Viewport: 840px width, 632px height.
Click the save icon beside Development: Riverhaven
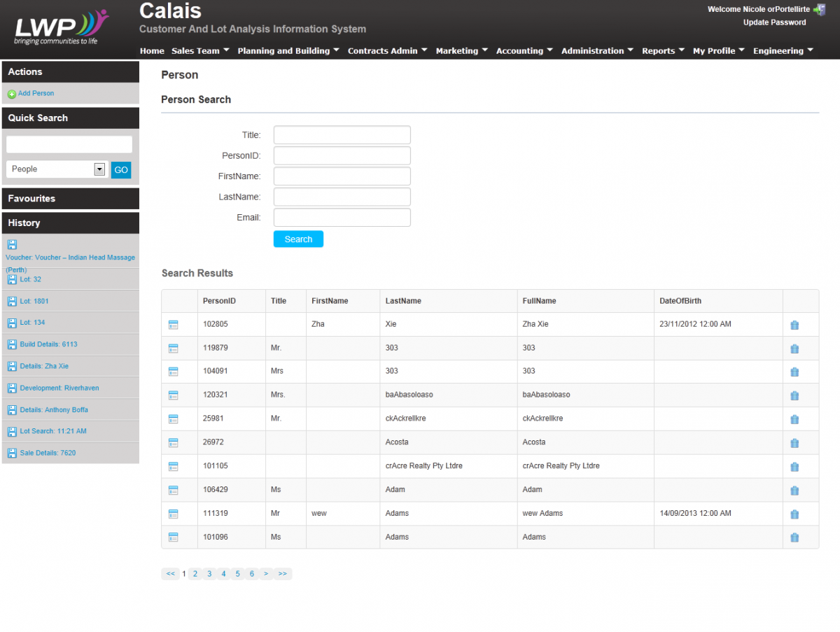click(12, 388)
